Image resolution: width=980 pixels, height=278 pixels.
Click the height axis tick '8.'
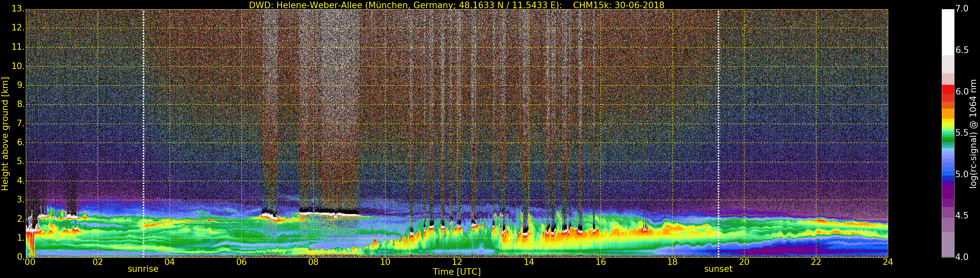click(x=21, y=104)
